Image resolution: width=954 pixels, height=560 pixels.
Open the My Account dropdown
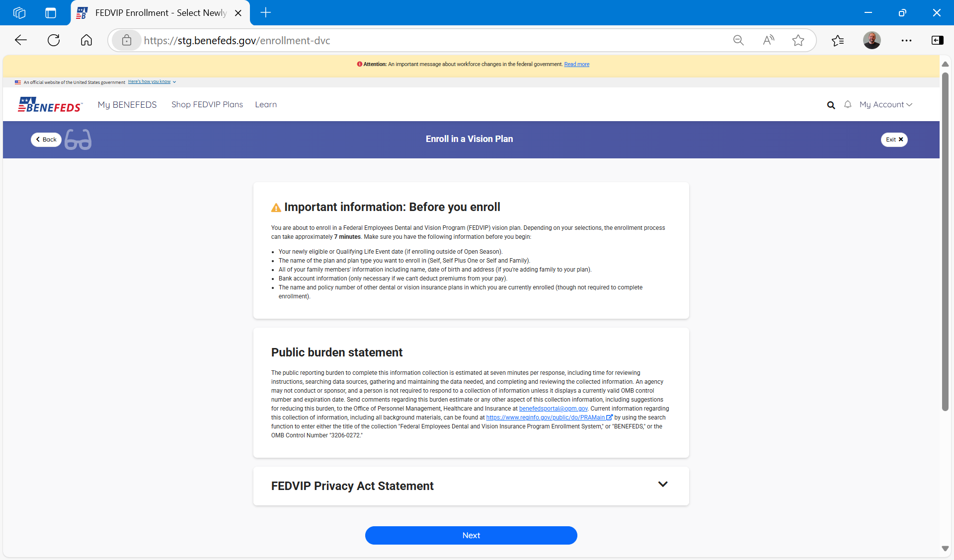point(885,105)
